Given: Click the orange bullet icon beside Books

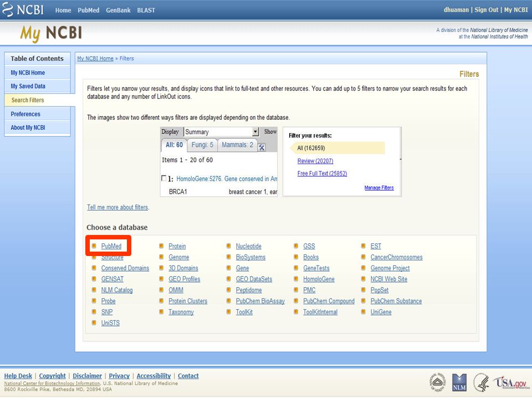Looking at the screenshot, I should [296, 257].
